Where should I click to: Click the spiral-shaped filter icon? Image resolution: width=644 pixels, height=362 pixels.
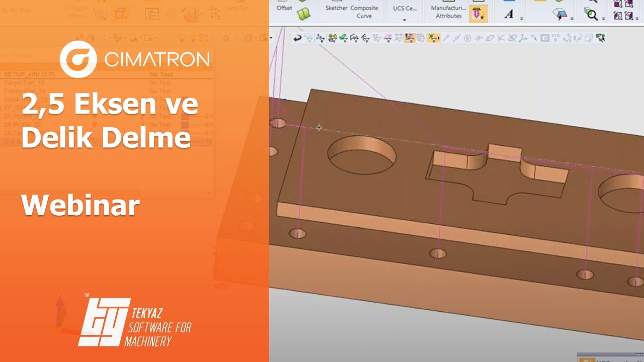[478, 38]
